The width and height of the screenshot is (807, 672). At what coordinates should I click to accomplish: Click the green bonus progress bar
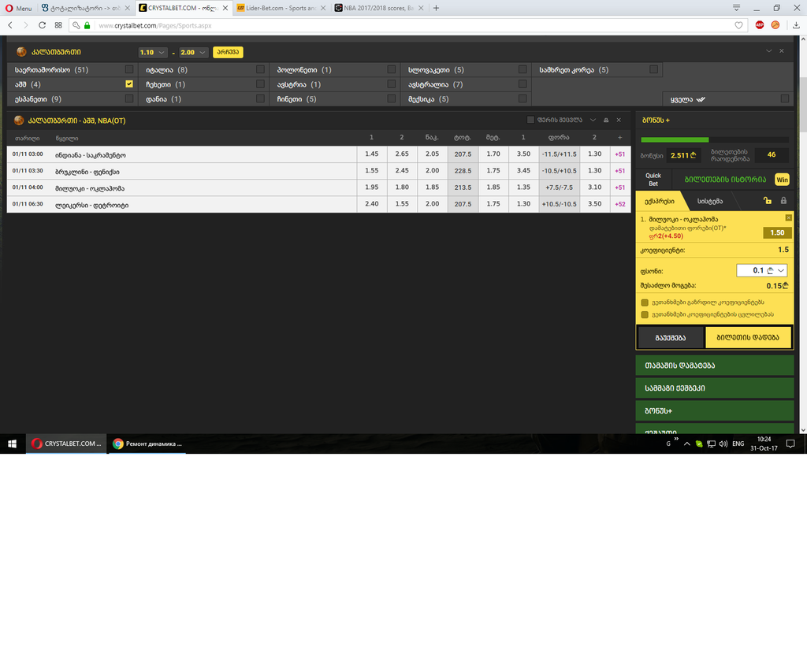coord(675,139)
